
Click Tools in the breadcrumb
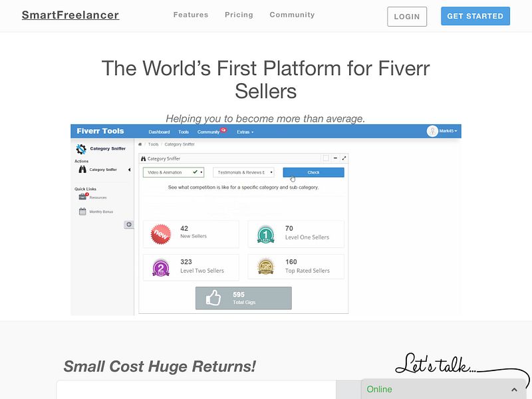(154, 144)
